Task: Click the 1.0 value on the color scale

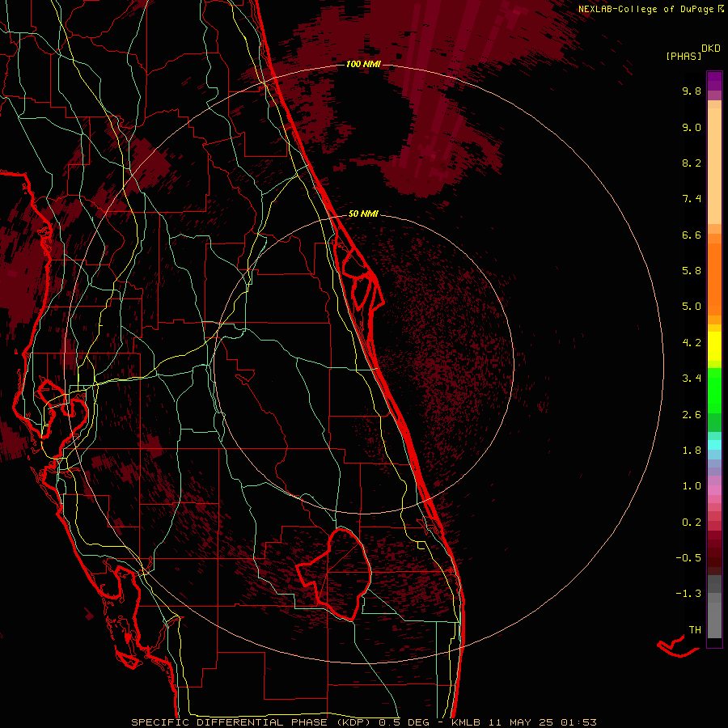Action: [692, 486]
